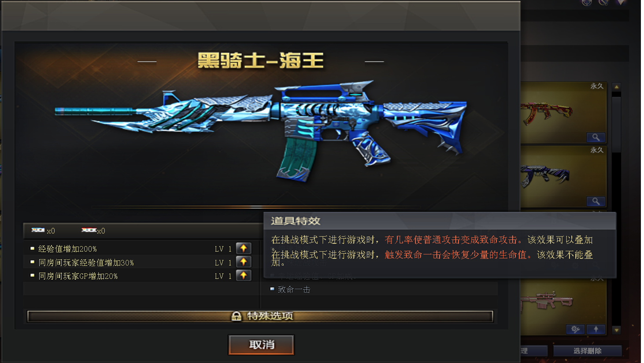Click the crosshair icon at top right
This screenshot has height=363, width=644.
tap(587, 2)
